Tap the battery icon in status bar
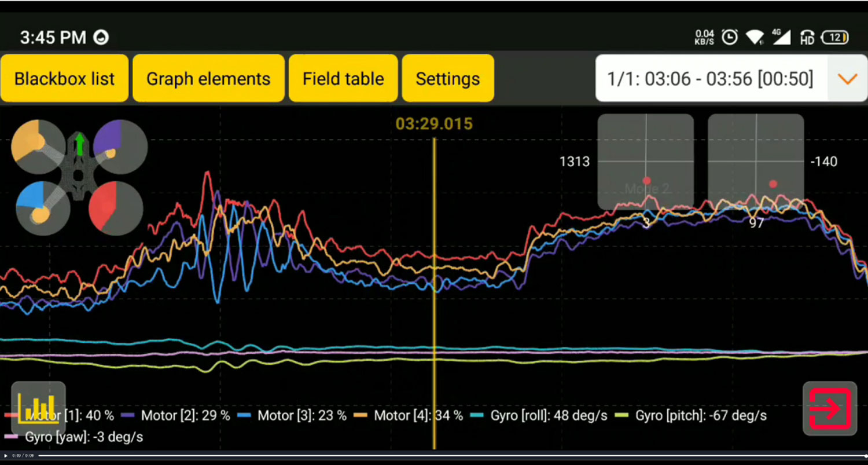The image size is (868, 465). tap(835, 38)
